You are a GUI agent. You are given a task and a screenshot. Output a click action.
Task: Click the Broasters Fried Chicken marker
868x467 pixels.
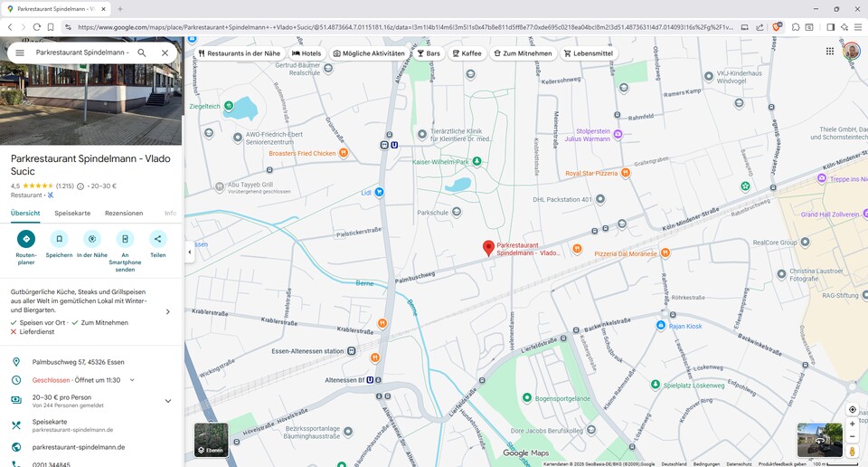(344, 153)
